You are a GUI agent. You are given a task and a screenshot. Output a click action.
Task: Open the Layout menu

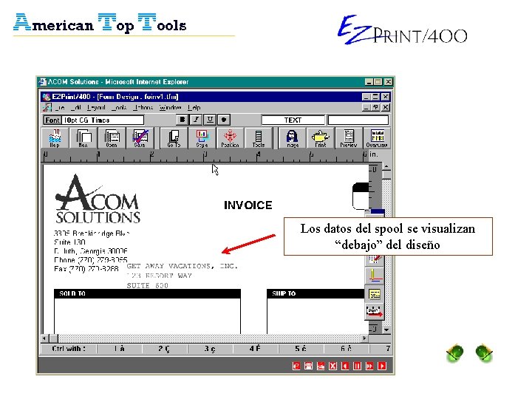[96, 108]
